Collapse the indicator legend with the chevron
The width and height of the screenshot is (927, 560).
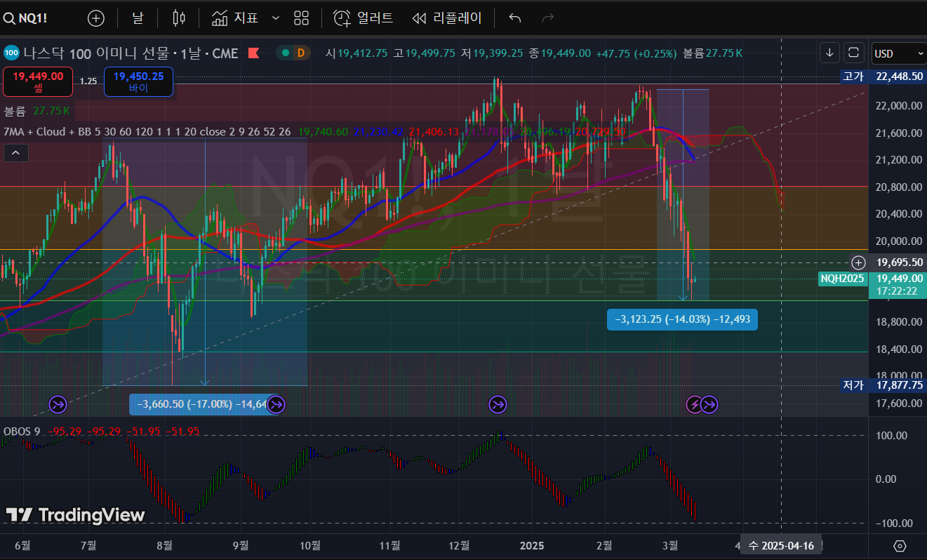coord(16,152)
